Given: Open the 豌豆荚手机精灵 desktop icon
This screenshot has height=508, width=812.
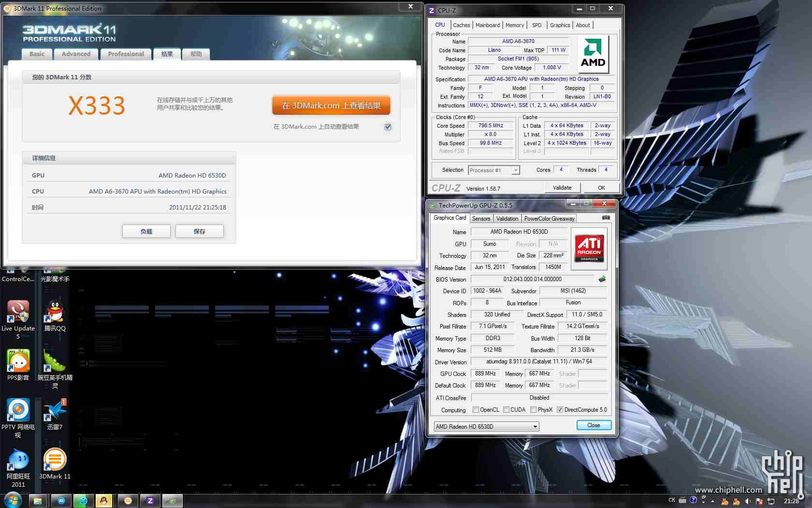Looking at the screenshot, I should [55, 369].
